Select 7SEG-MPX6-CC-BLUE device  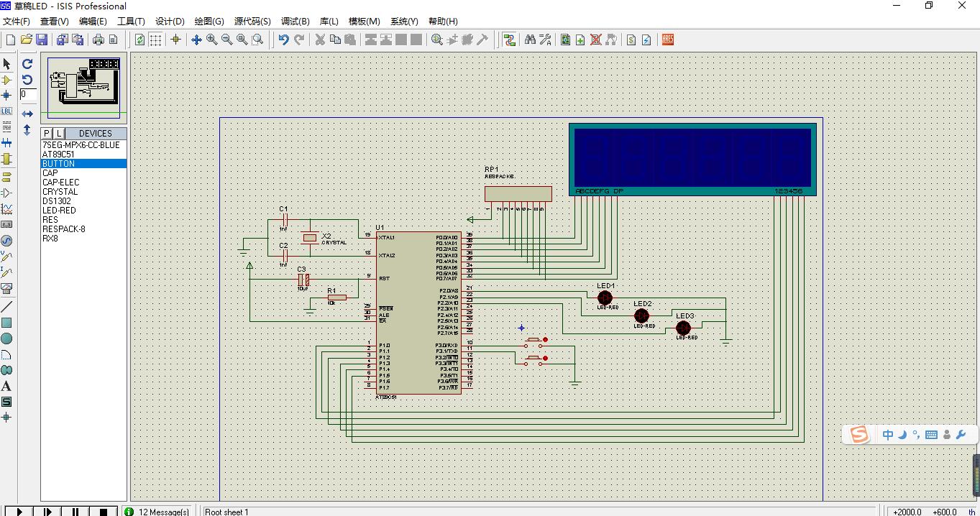(83, 145)
